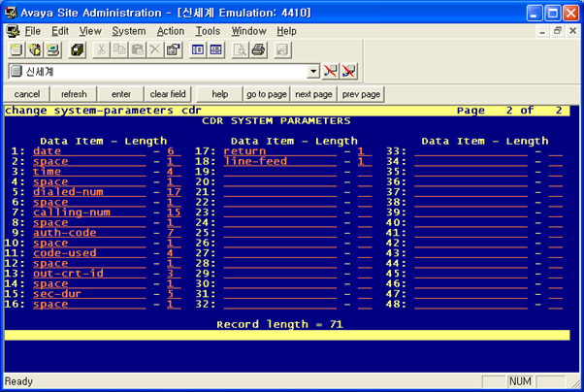This screenshot has height=392, width=584.
Task: Click the empty data item field in row 48
Action: point(470,304)
